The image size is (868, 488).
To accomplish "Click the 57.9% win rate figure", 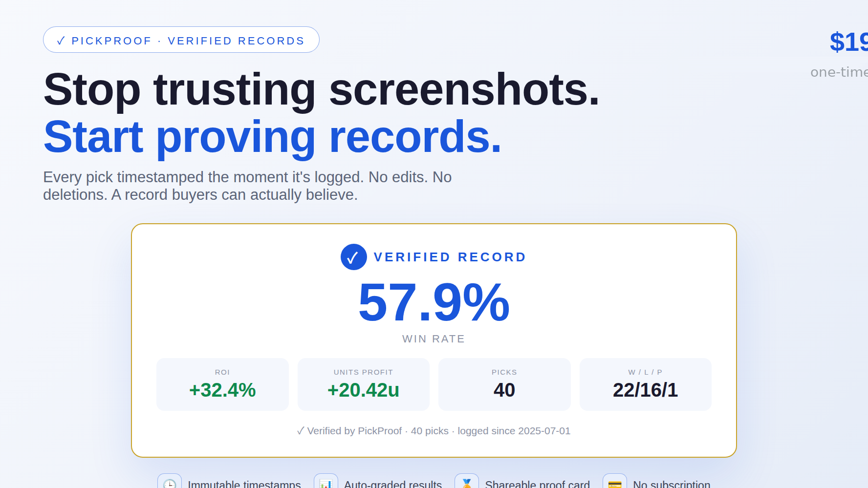I will coord(434,302).
